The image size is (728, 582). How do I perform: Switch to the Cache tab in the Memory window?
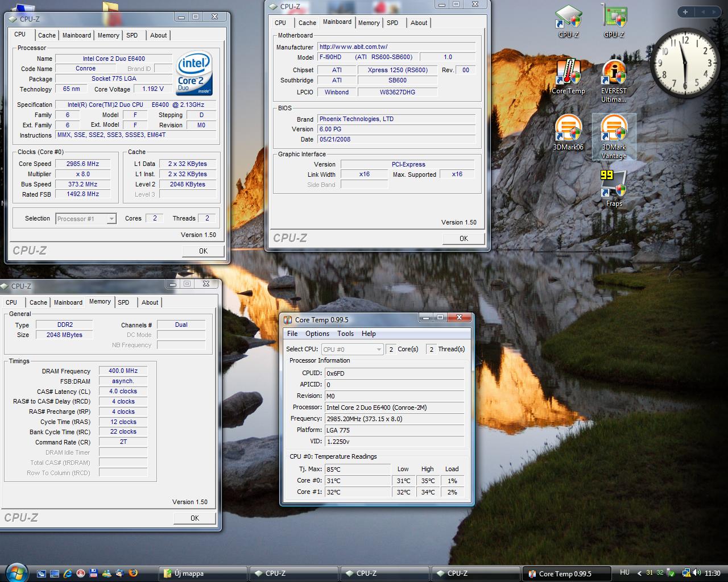(x=38, y=302)
